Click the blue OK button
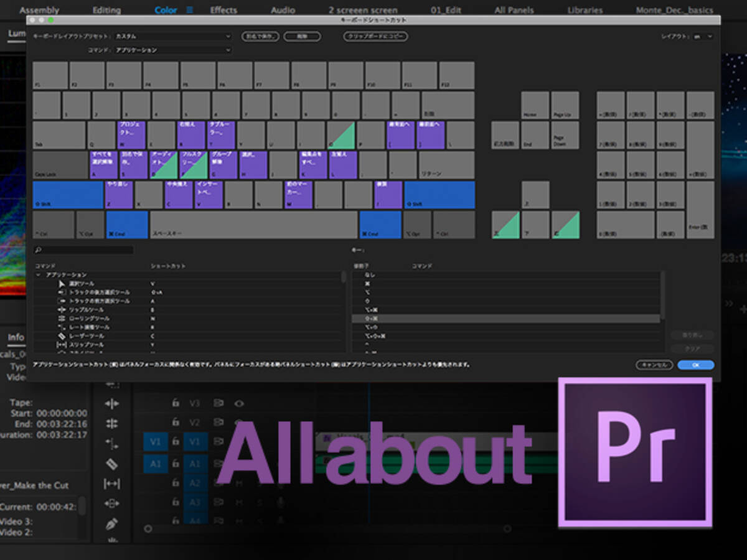This screenshot has height=560, width=747. (695, 365)
